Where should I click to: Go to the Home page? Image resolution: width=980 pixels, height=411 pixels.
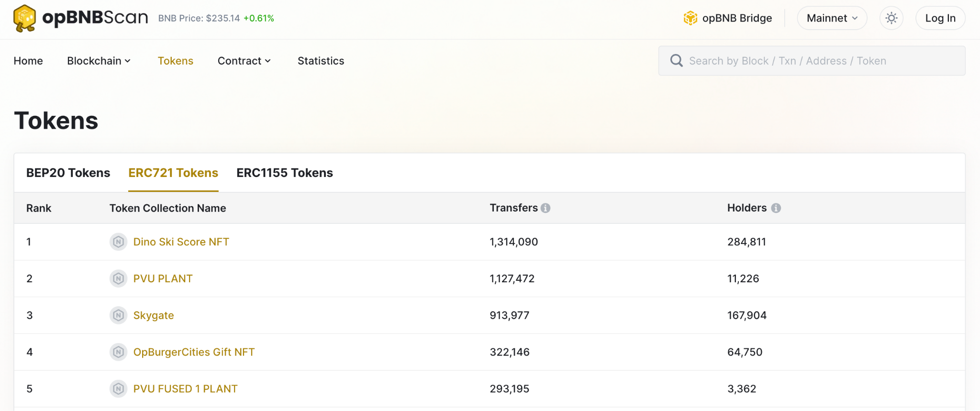28,61
